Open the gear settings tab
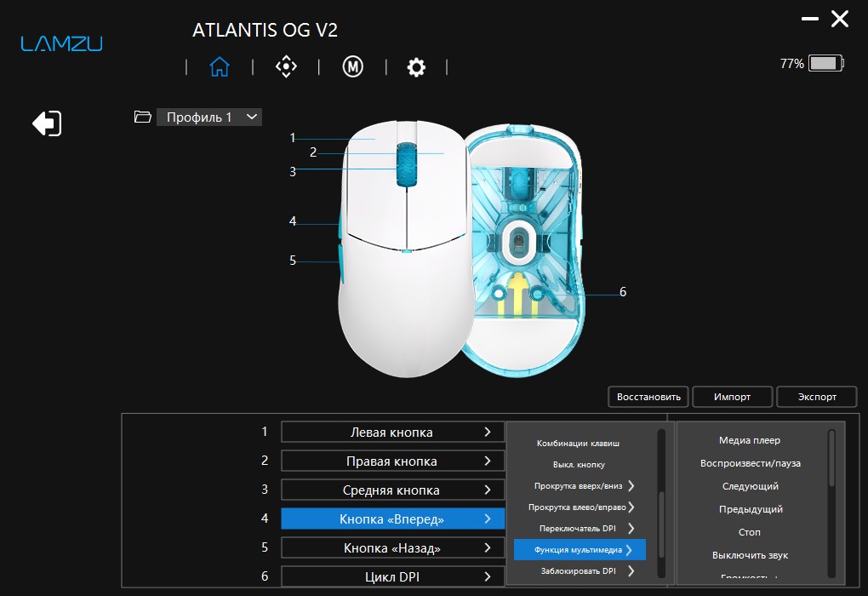 coord(416,67)
